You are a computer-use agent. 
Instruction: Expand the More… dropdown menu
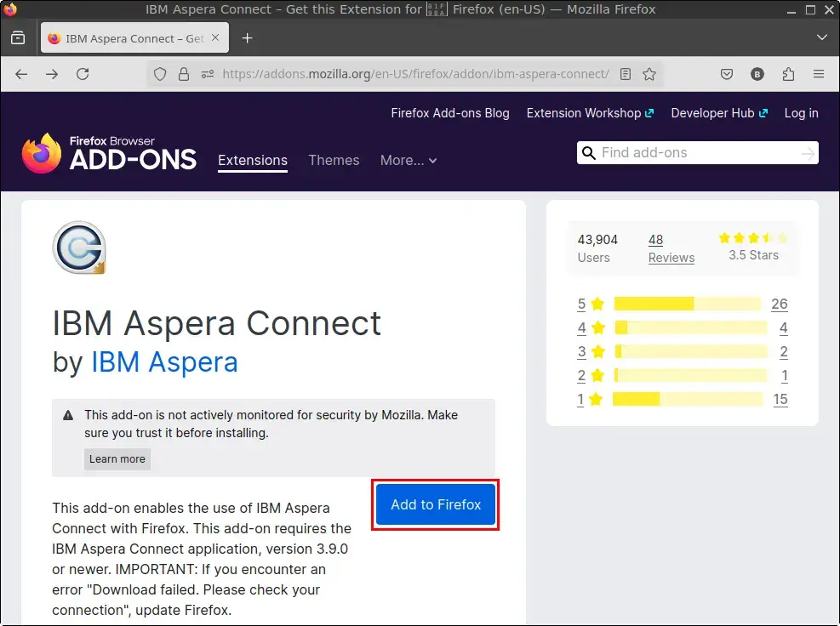[409, 160]
